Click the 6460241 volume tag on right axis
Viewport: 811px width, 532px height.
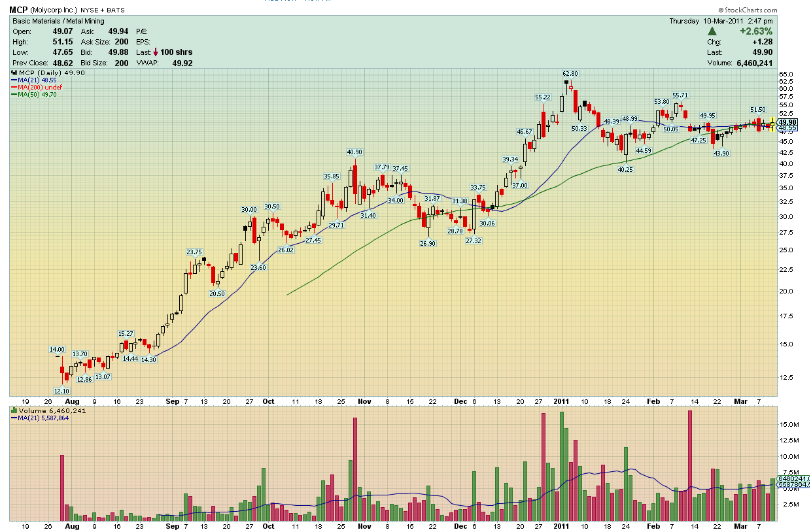pyautogui.click(x=793, y=478)
